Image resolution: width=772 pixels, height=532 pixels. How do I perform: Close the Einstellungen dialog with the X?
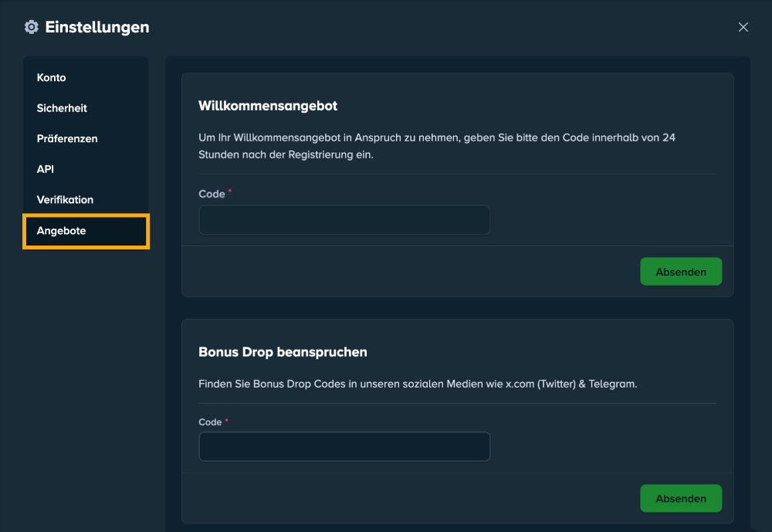(743, 27)
